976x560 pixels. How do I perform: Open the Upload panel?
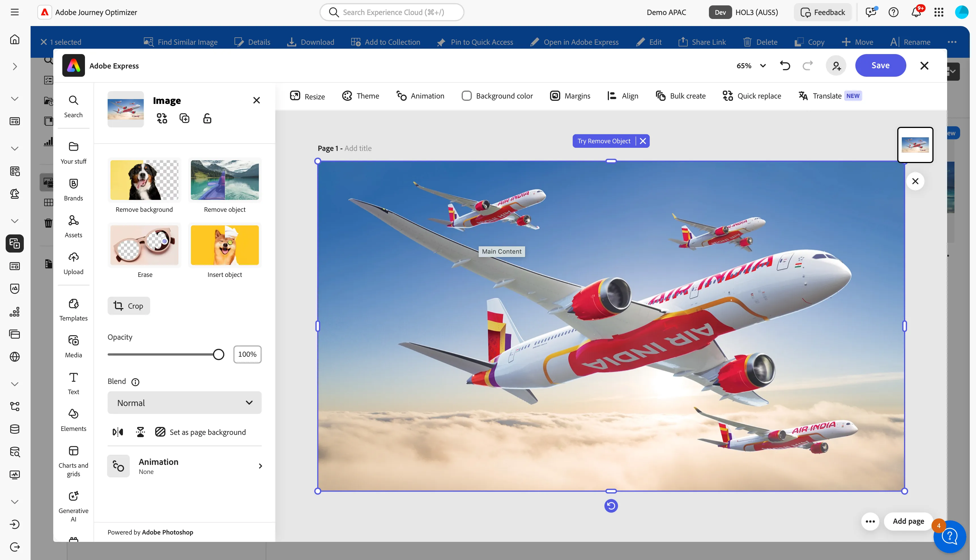coord(73,264)
